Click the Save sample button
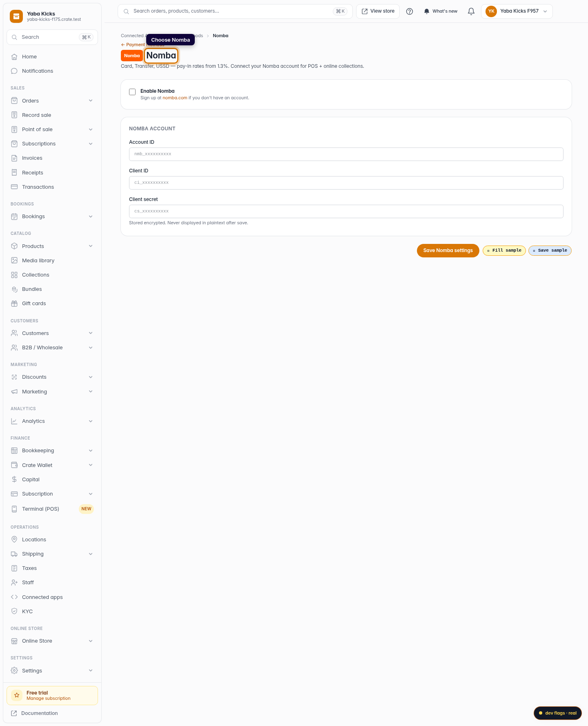Viewport: 588px width, 726px height. coord(550,250)
